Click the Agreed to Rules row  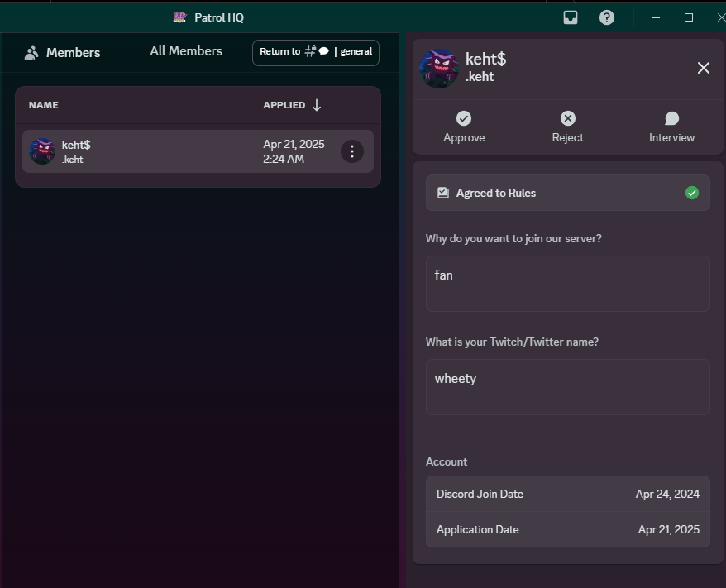pos(567,193)
